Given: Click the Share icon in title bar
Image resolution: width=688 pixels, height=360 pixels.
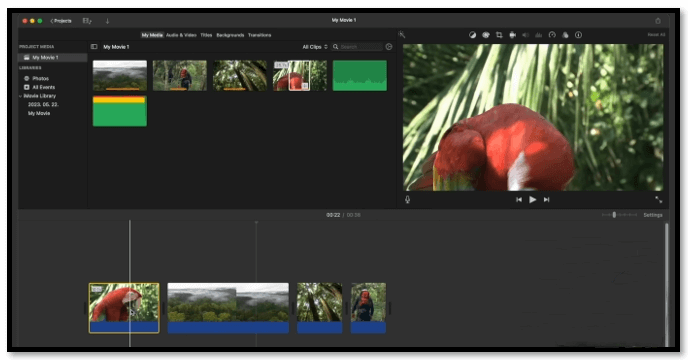Looking at the screenshot, I should coord(658,21).
